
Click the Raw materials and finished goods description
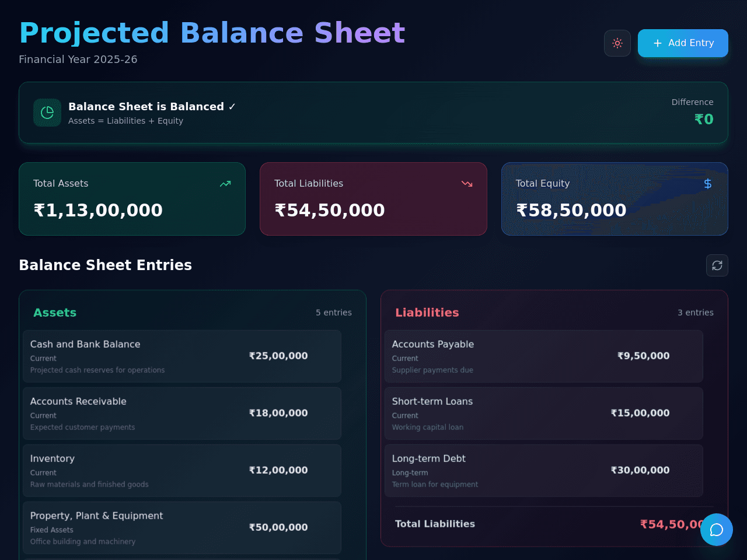[89, 484]
